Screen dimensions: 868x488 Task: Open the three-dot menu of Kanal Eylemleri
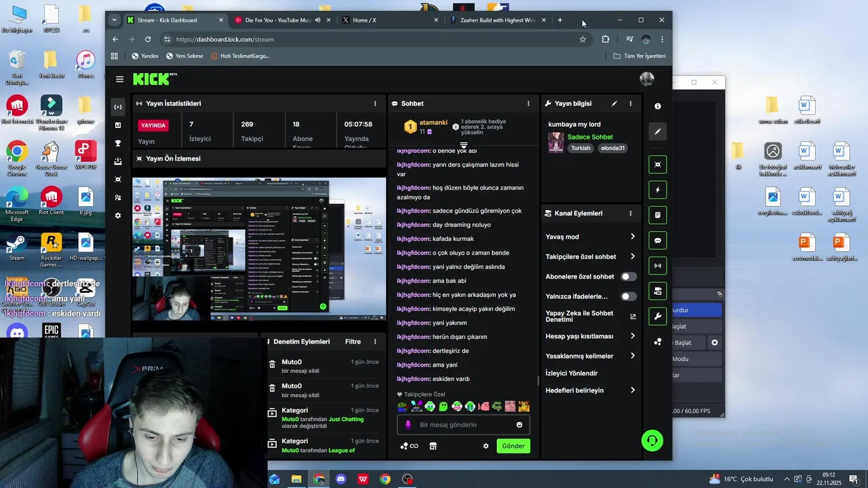tap(630, 213)
